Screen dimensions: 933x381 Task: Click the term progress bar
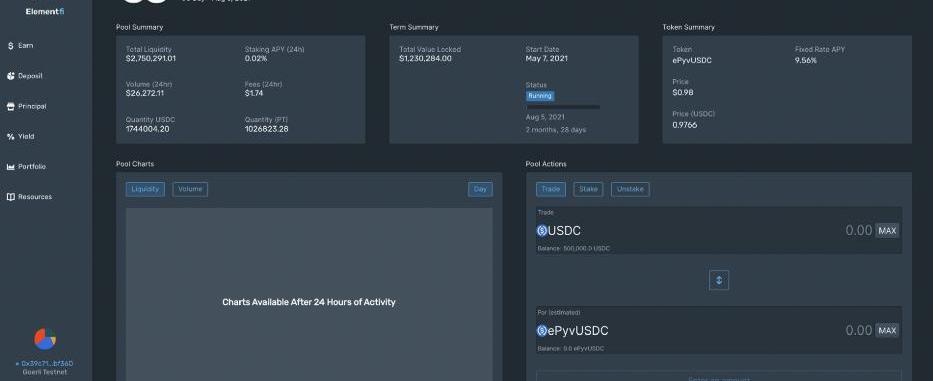(562, 107)
